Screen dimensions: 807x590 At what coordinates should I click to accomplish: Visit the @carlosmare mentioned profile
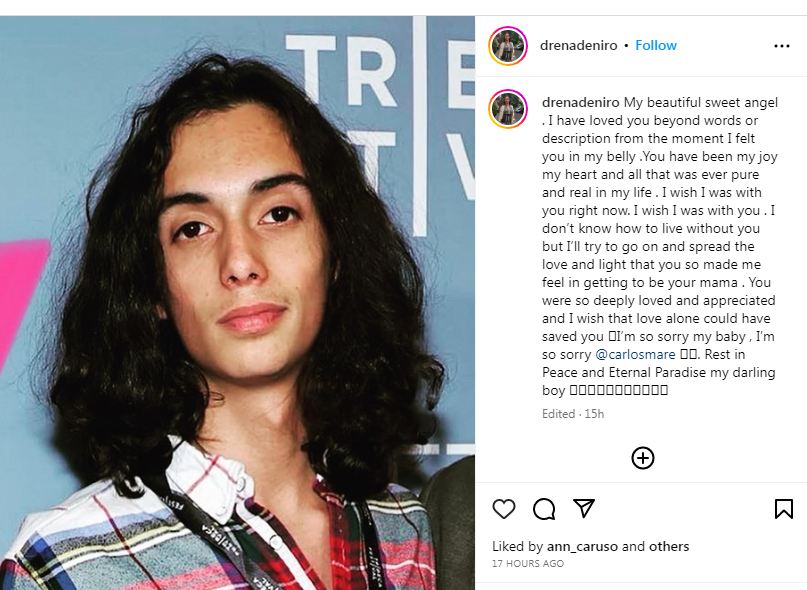point(635,354)
